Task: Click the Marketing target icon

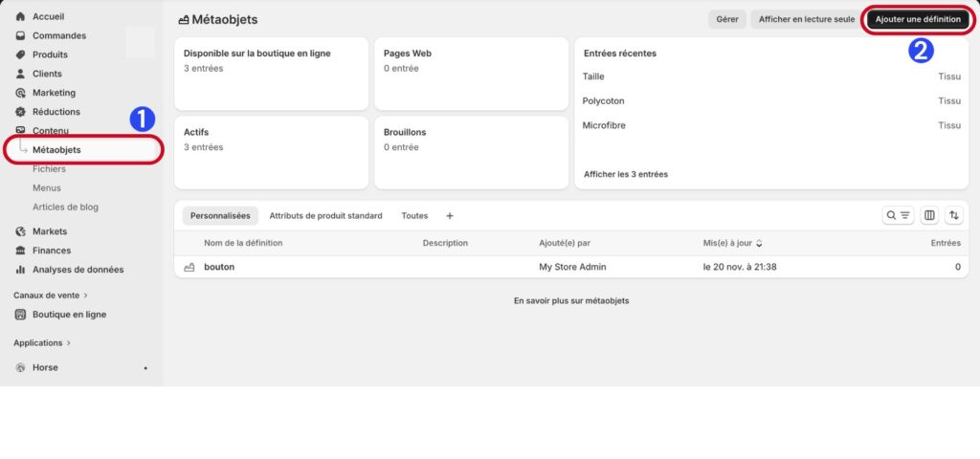Action: coord(20,93)
